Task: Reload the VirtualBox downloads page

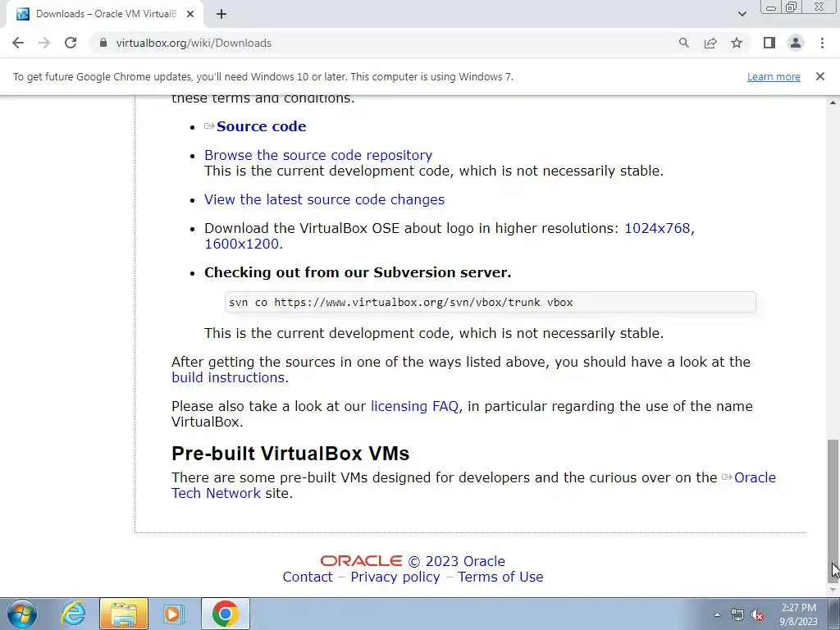Action: tap(71, 43)
